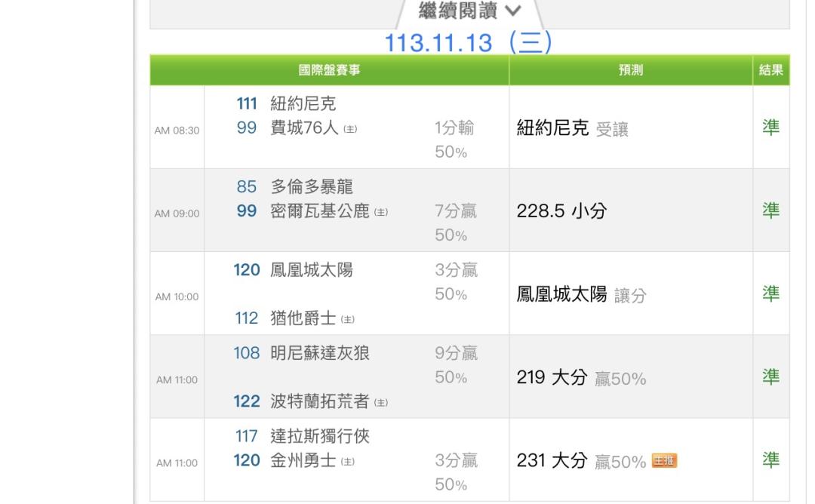815x504 pixels.
Task: Click the 金州勇士 team name
Action: [x=303, y=459]
